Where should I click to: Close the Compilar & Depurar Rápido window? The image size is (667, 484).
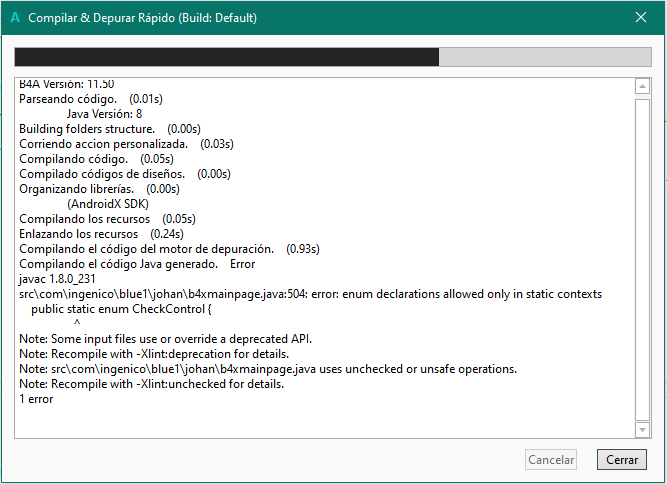[641, 17]
